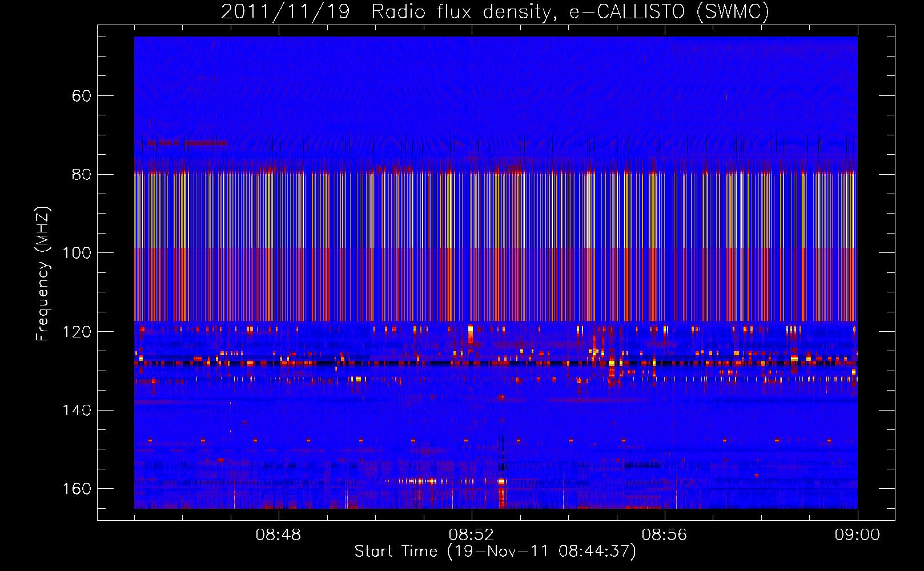The image size is (924, 571).
Task: Click the 08:48 time tick label
Action: coord(278,535)
